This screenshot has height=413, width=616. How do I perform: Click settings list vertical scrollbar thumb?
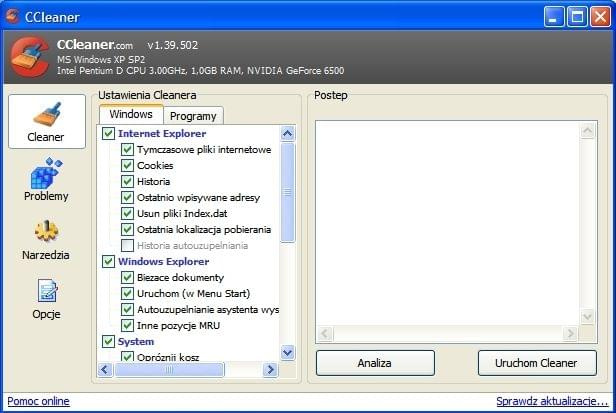(288, 192)
